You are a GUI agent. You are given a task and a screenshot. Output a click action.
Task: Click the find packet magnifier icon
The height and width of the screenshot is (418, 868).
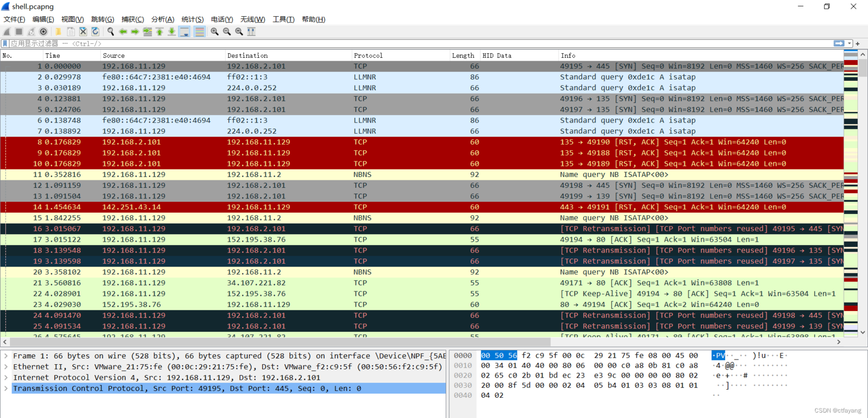click(x=111, y=32)
